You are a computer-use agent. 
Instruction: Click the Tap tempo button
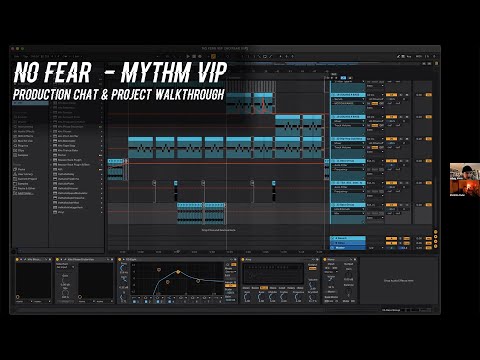point(26,57)
